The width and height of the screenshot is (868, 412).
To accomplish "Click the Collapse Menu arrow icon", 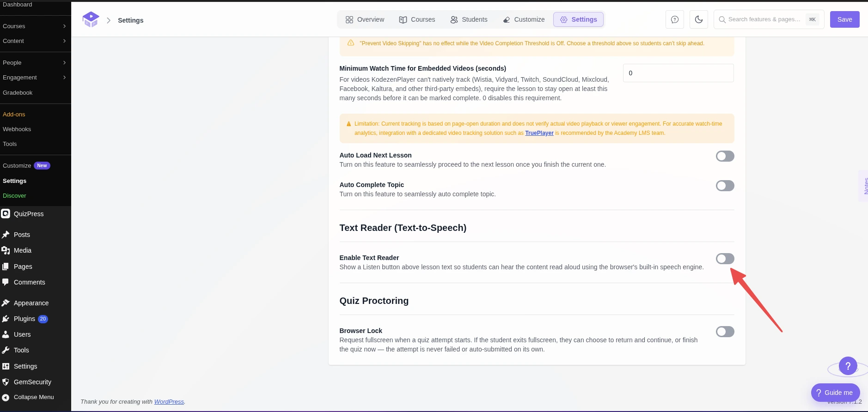I will tap(6, 397).
